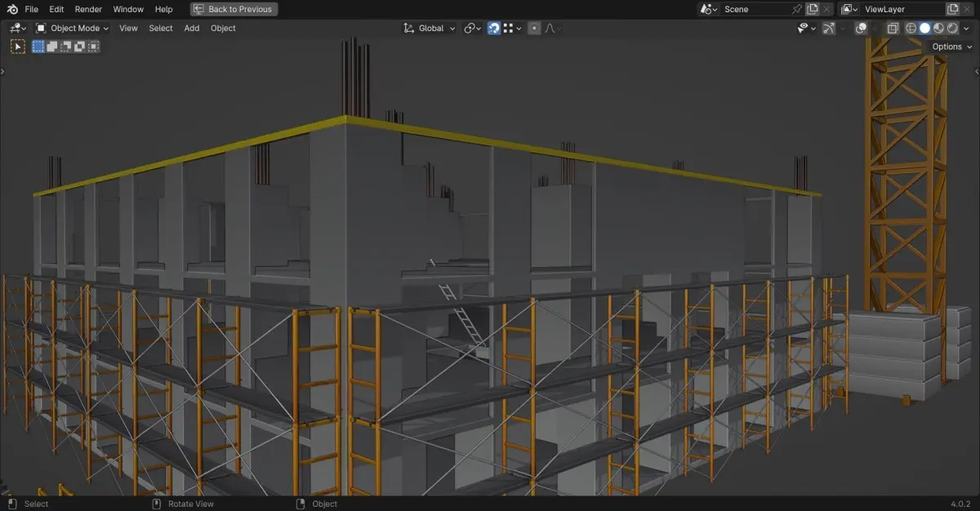Open the Render menu
Viewport: 980px width, 511px height.
click(x=88, y=9)
